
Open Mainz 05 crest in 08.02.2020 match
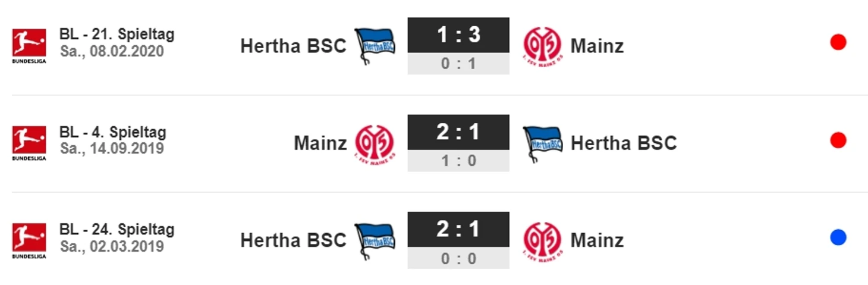pos(542,46)
